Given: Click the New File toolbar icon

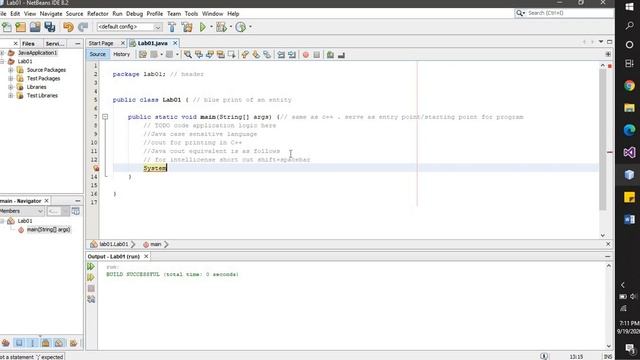Looking at the screenshot, I should pos(7,27).
